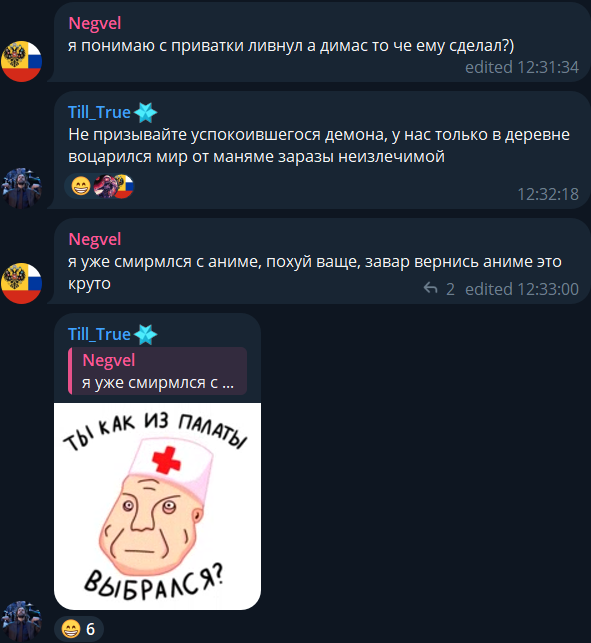Click the 12:32:18 message timestamp

click(x=548, y=194)
